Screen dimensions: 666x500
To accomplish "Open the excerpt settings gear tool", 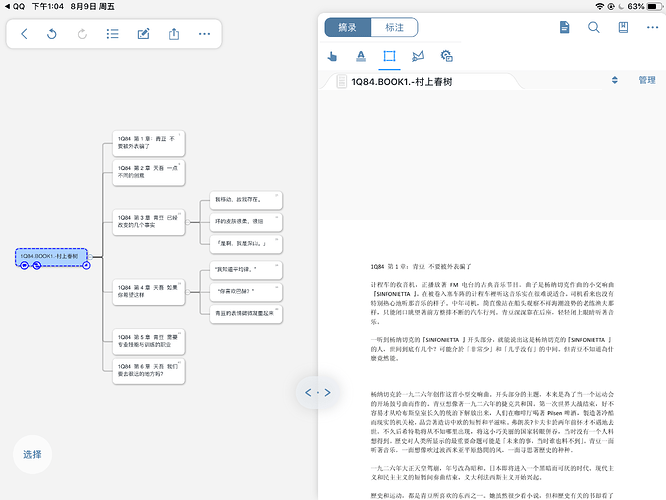I will (x=446, y=56).
